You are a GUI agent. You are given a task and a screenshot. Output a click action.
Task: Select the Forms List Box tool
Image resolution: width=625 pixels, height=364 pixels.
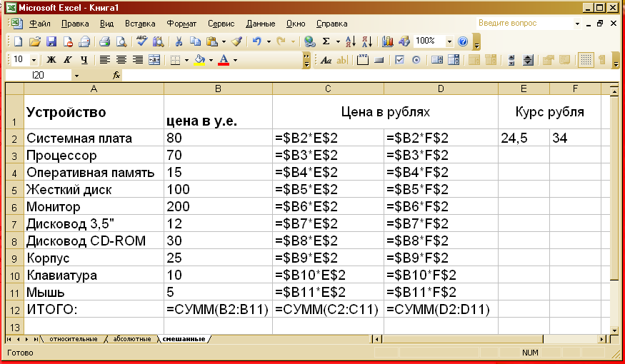click(437, 60)
